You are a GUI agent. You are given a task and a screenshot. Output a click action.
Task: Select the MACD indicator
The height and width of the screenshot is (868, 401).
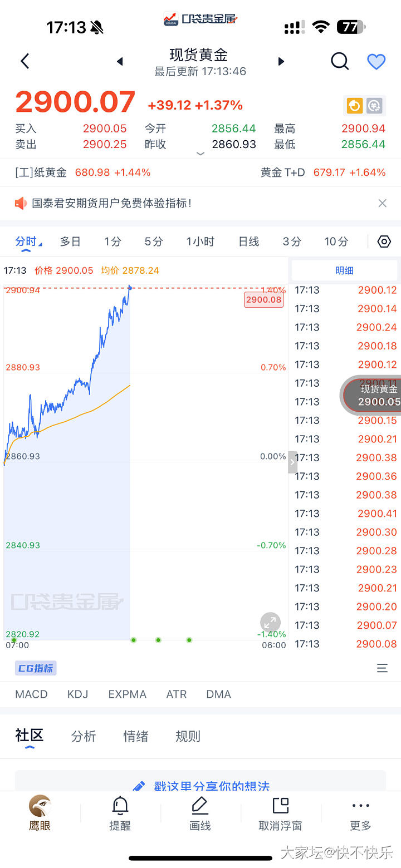tap(31, 694)
